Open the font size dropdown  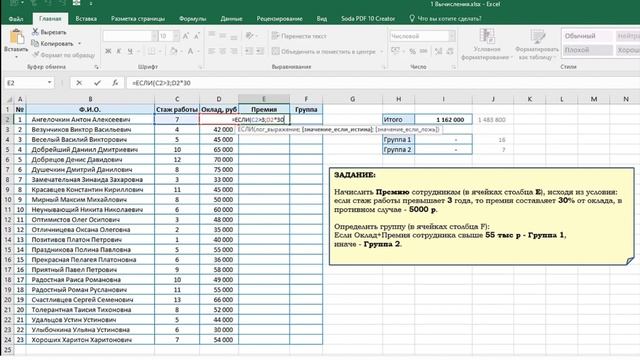point(176,36)
